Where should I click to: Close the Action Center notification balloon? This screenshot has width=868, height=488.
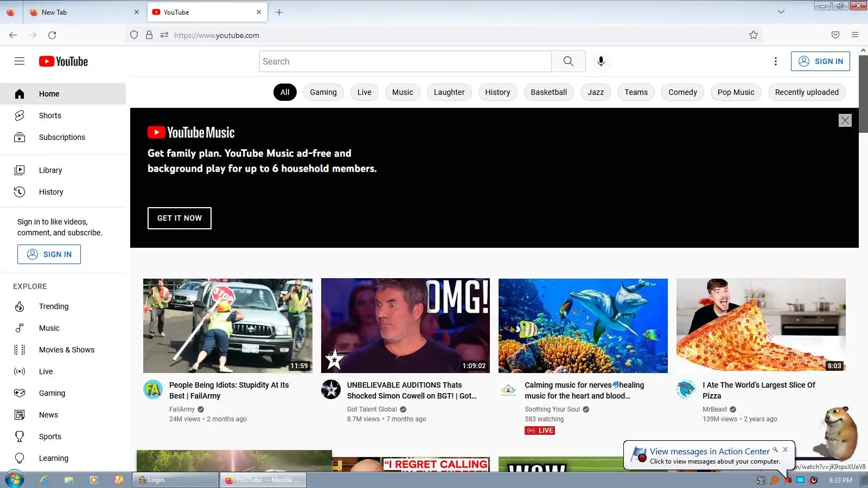[785, 450]
